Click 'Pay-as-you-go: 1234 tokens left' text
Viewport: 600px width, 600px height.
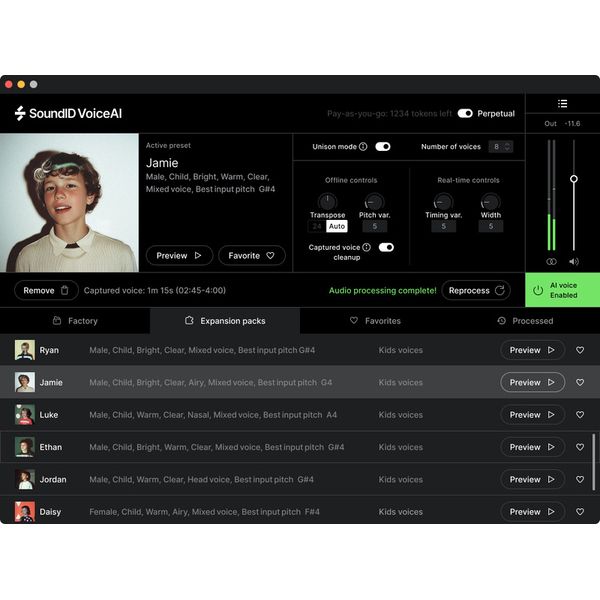pos(389,114)
